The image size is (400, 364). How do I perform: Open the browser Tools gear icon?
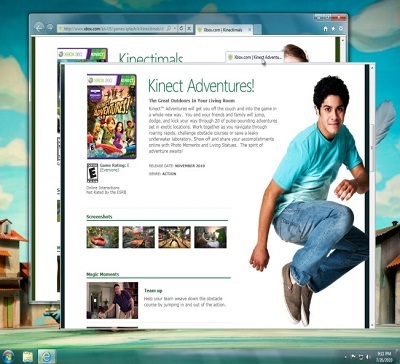341,29
